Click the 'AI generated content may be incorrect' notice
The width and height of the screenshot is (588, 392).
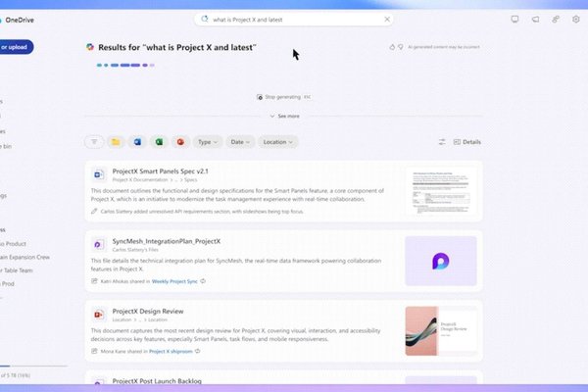click(444, 47)
